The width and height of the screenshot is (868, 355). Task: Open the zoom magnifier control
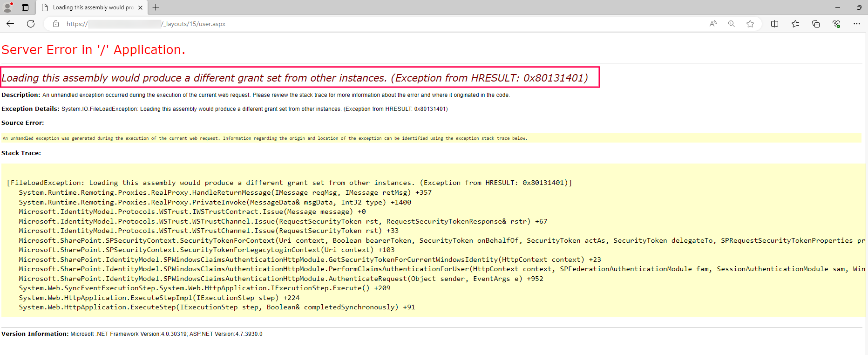pos(731,24)
